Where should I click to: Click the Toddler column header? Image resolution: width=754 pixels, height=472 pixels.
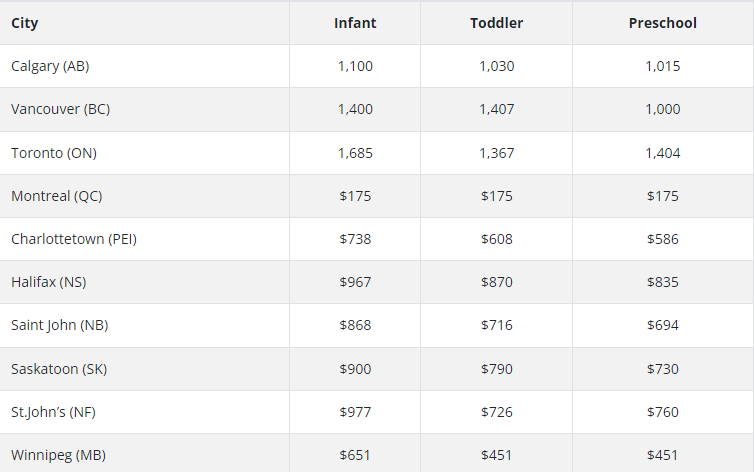(496, 23)
